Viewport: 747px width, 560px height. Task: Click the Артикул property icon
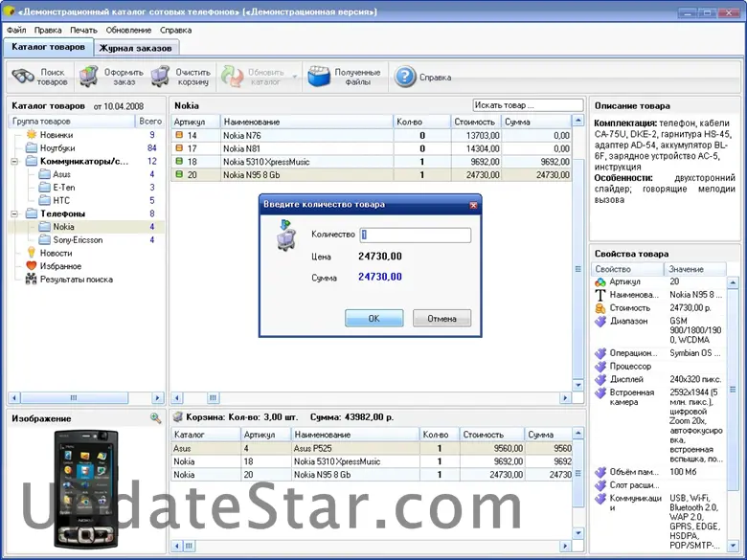click(600, 281)
